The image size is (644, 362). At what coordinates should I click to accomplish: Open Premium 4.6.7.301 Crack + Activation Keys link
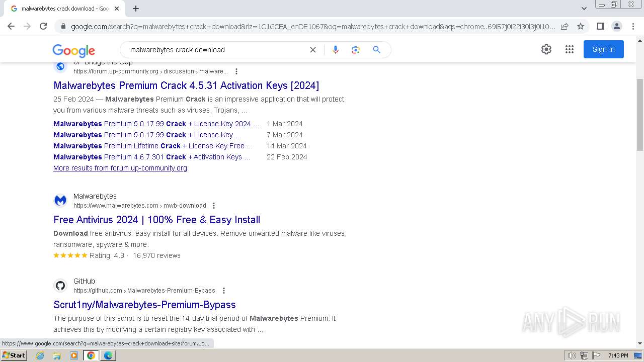point(152,157)
